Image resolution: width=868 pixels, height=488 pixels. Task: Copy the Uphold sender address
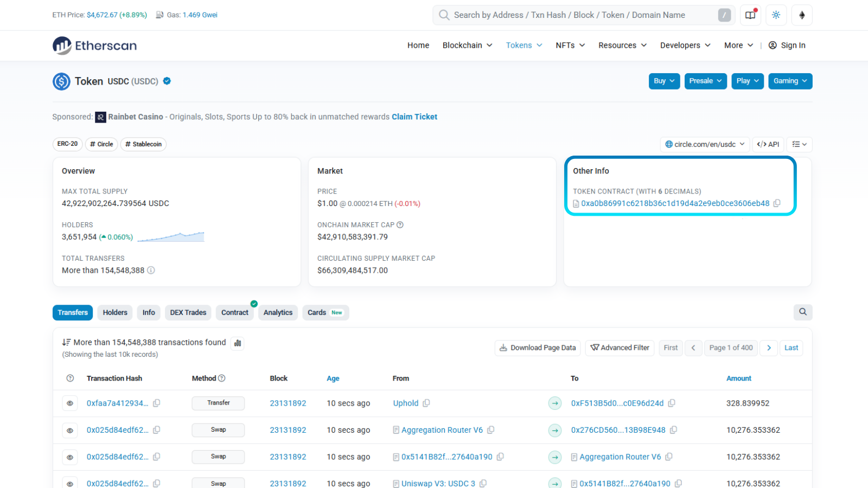tap(426, 403)
